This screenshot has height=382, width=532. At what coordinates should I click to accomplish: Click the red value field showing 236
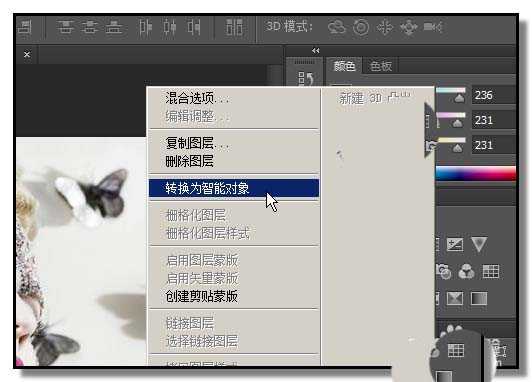(x=493, y=95)
